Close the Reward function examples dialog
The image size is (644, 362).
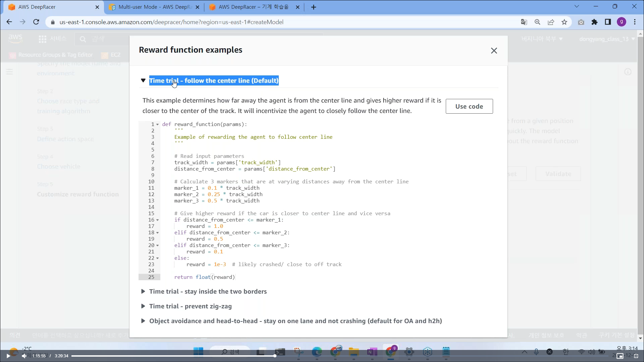pyautogui.click(x=494, y=51)
